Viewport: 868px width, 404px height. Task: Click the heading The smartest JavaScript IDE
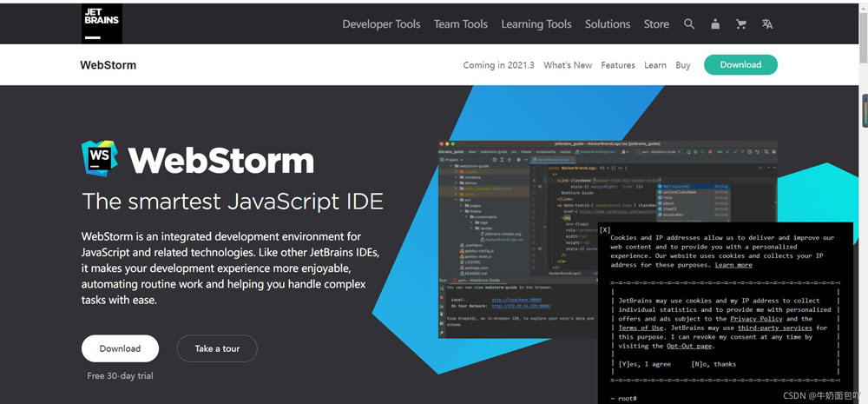click(233, 202)
